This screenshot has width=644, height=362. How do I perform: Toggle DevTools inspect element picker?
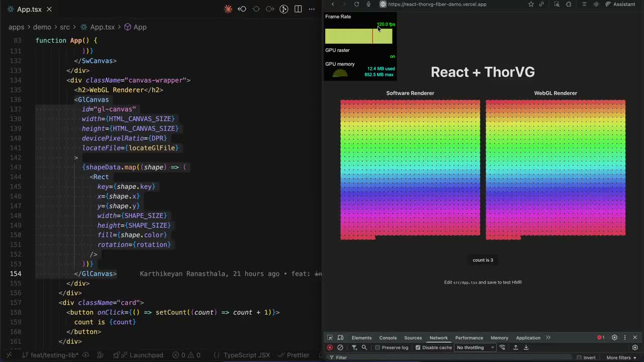(330, 338)
